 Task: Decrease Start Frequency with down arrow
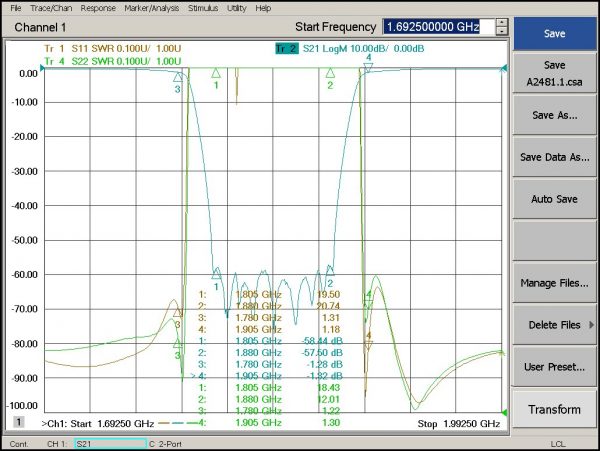[502, 31]
